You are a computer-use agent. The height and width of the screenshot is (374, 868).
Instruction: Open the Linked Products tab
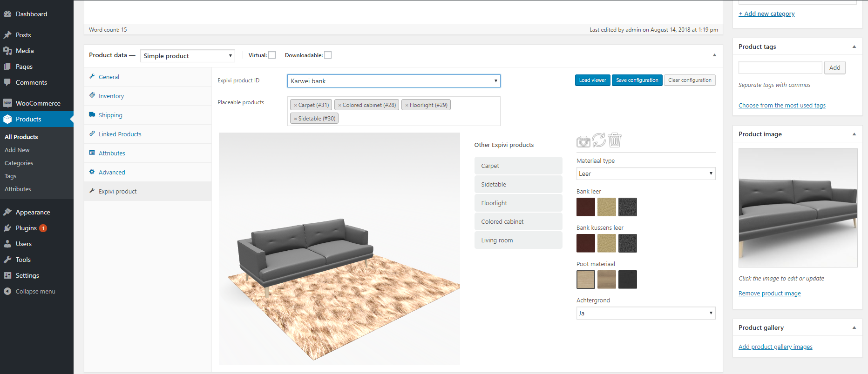[x=148, y=134]
